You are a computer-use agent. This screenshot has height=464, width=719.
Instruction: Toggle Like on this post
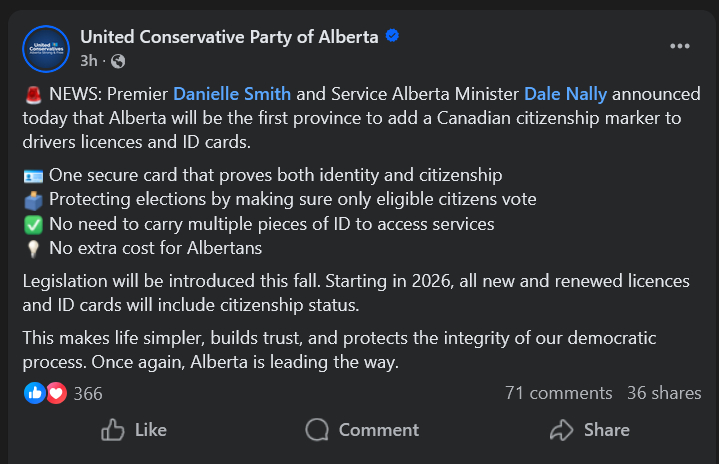click(x=134, y=430)
